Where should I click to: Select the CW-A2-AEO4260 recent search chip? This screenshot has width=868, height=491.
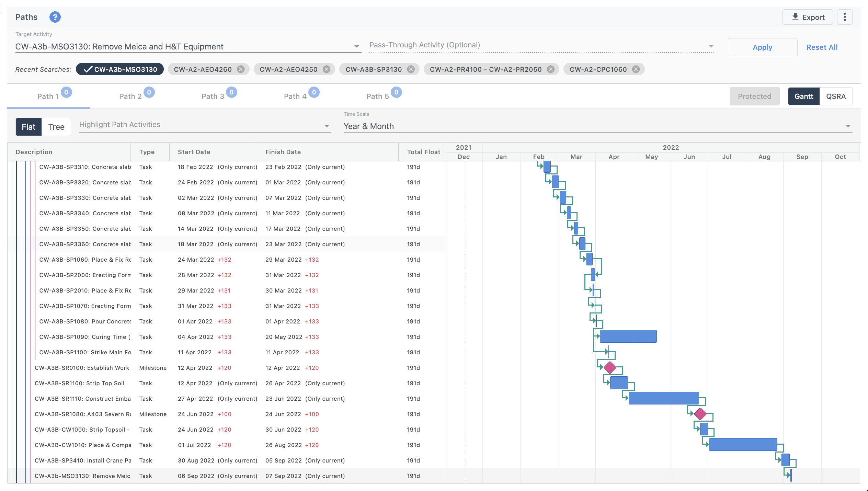(203, 69)
